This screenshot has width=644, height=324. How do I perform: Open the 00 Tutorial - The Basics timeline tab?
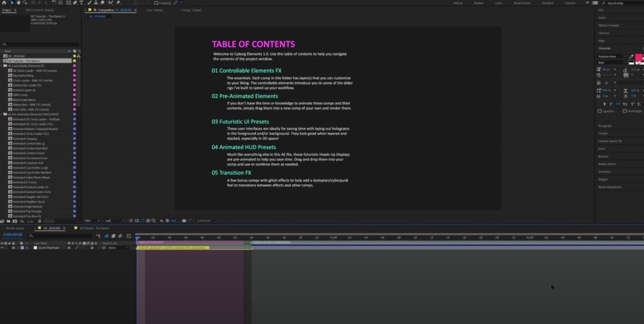(94, 228)
